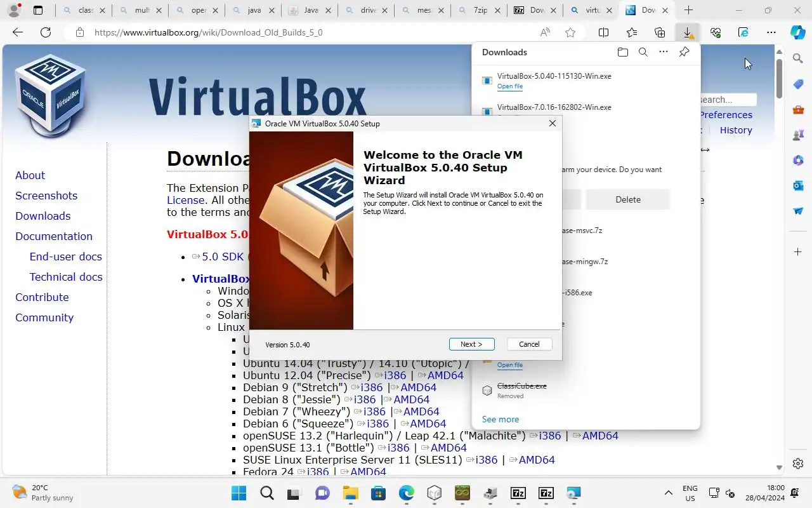Open File Explorer from taskbar
This screenshot has height=508, width=812.
click(351, 493)
